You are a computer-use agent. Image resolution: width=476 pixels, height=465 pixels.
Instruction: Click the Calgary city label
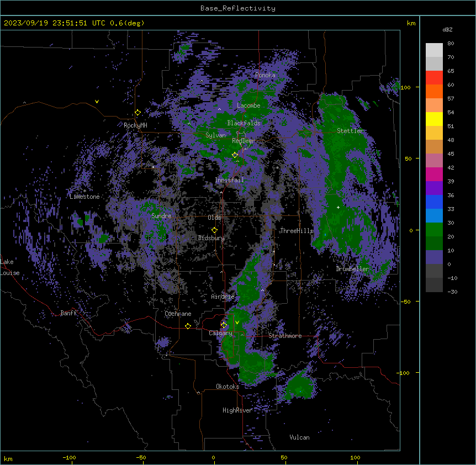tap(220, 333)
